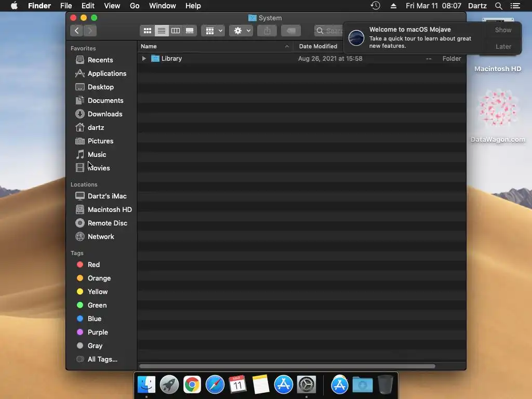
Task: Open Launchpad from the Dock
Action: pyautogui.click(x=169, y=384)
